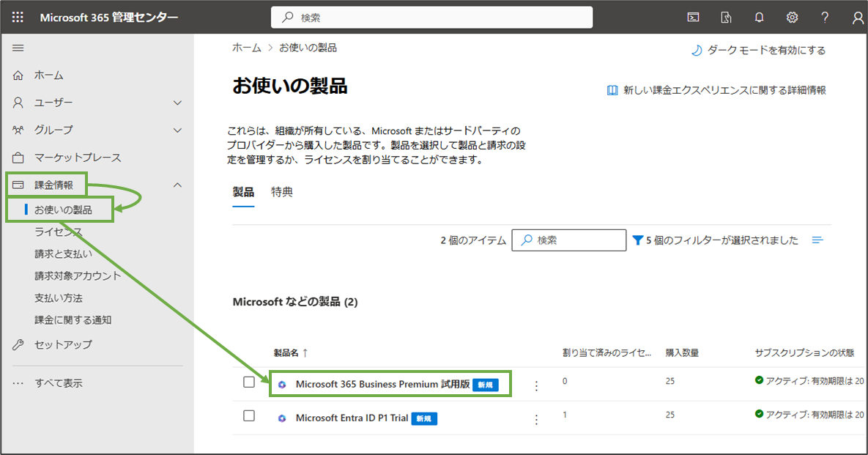This screenshot has height=455, width=868.
Task: Click the header 検索 search box
Action: pos(431,18)
